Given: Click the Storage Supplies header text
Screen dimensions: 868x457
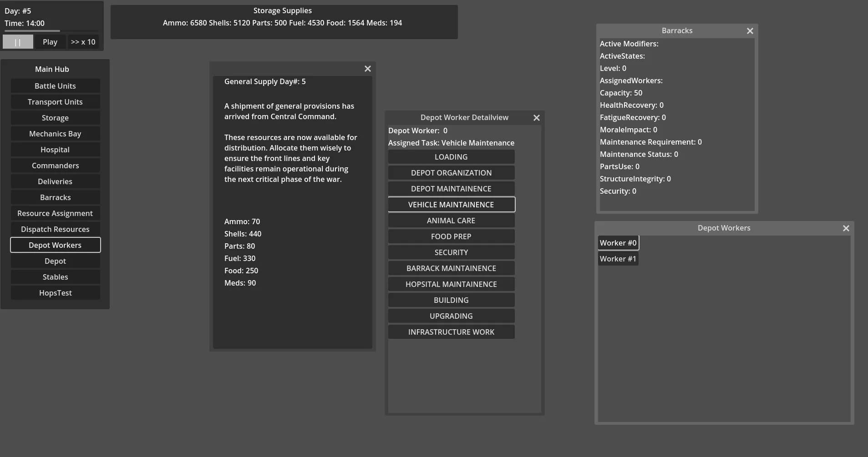Looking at the screenshot, I should [283, 10].
